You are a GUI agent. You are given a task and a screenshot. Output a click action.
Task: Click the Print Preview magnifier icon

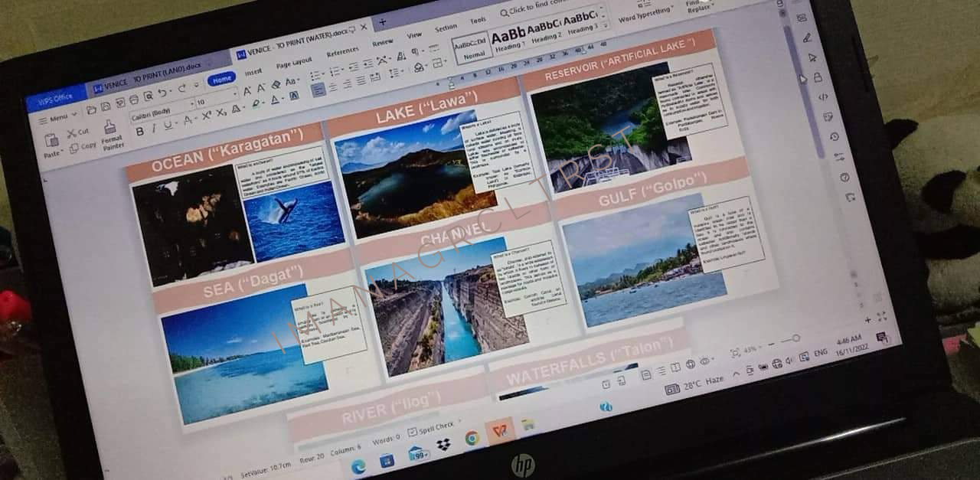pyautogui.click(x=149, y=96)
